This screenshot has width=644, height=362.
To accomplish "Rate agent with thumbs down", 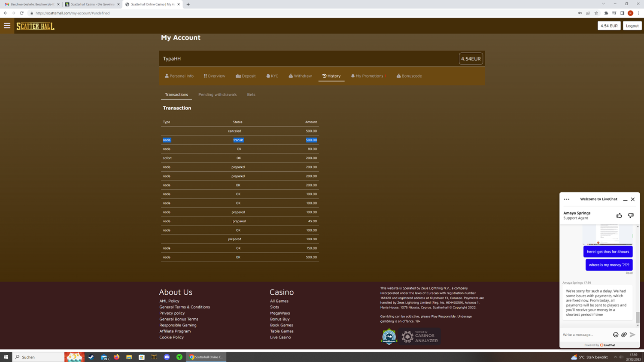I will [631, 215].
